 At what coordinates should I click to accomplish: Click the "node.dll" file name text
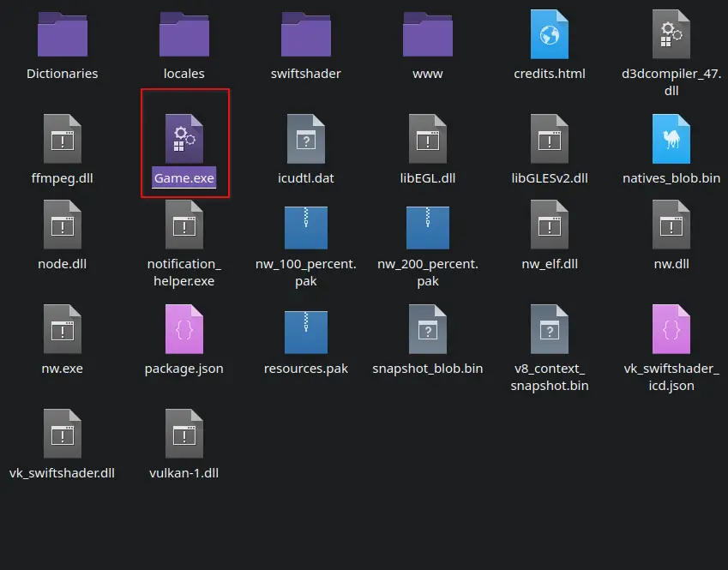[x=63, y=264]
